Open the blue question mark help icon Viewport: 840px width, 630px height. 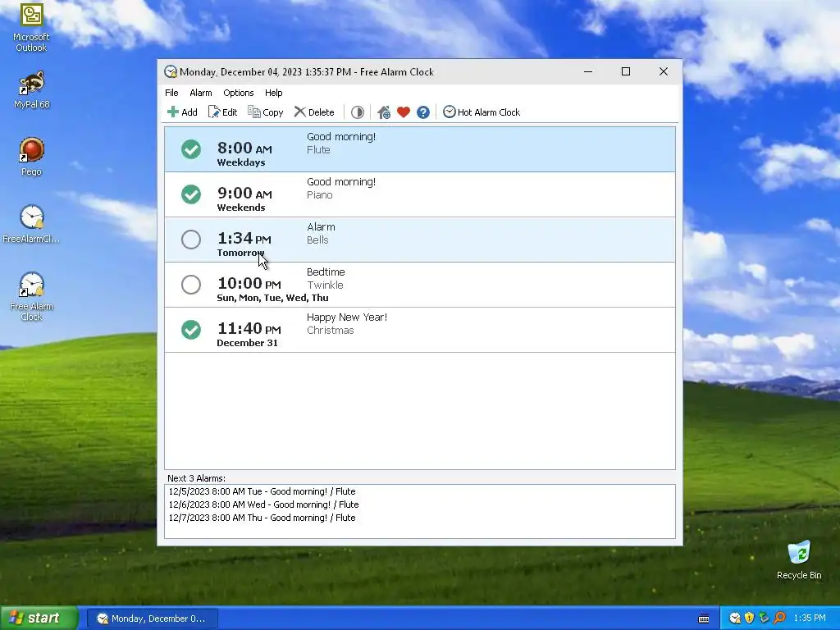tap(423, 112)
